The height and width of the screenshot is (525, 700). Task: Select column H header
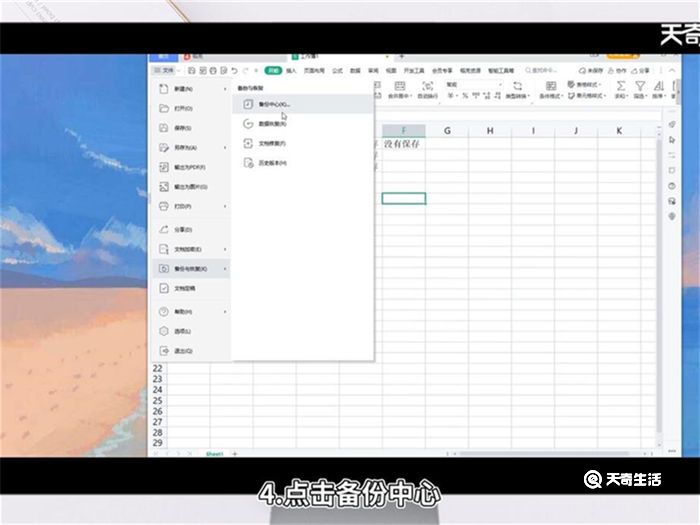pyautogui.click(x=490, y=131)
